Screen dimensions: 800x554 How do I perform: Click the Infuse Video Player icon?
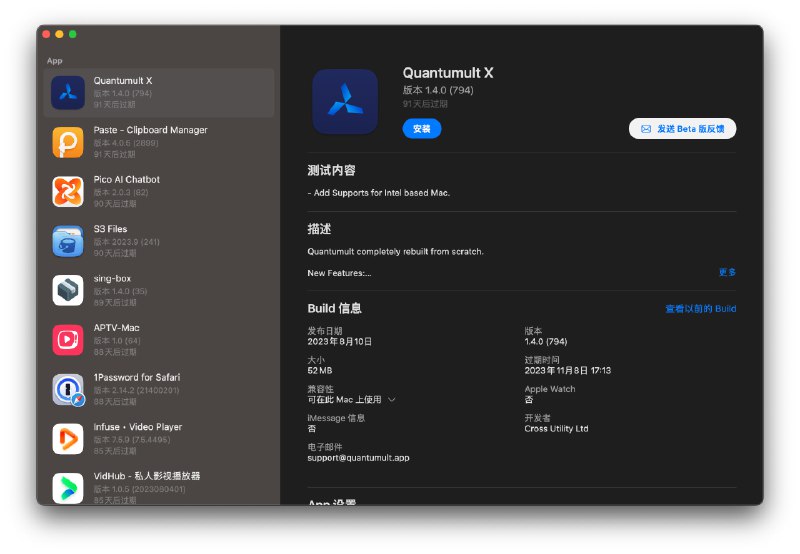tap(68, 439)
